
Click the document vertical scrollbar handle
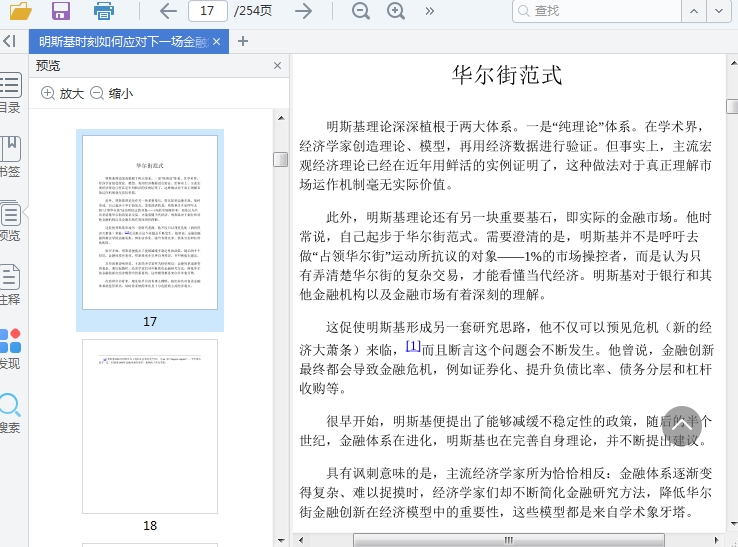(733, 106)
